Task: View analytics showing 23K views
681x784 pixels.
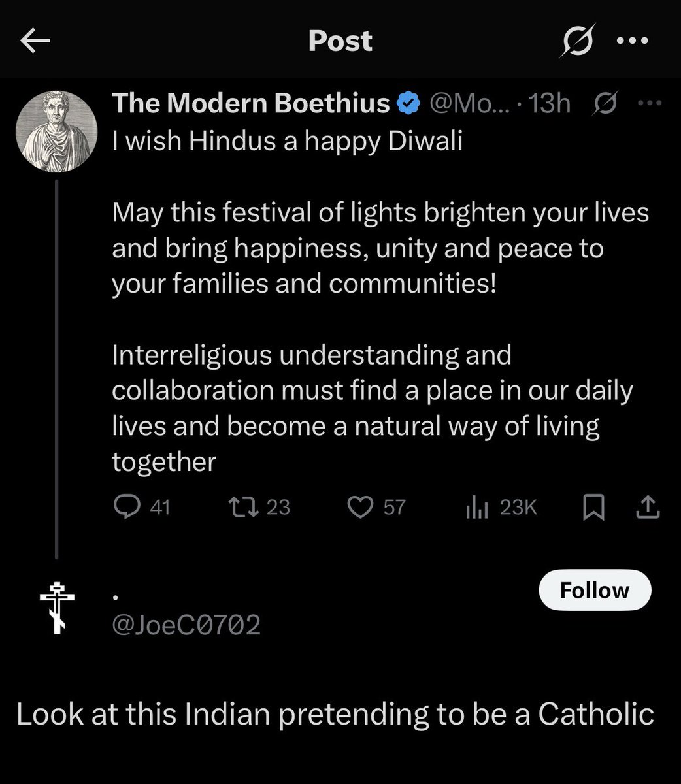Action: click(x=501, y=508)
